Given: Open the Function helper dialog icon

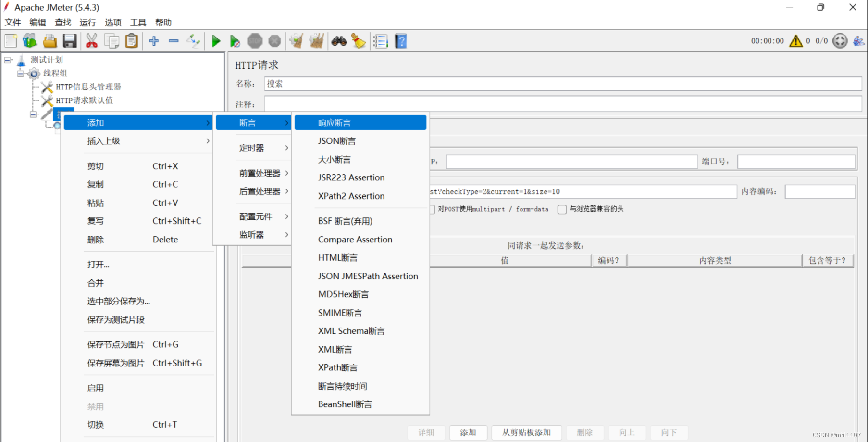Looking at the screenshot, I should 381,41.
